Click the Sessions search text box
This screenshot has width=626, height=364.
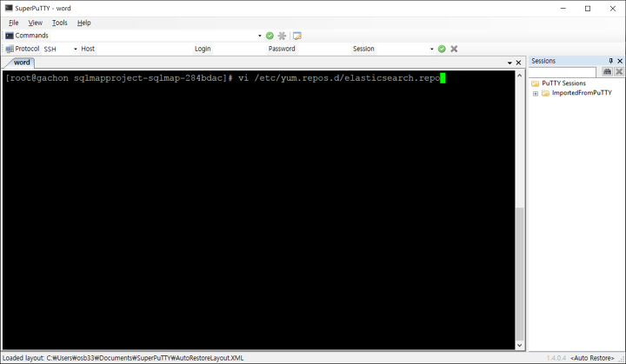click(563, 72)
